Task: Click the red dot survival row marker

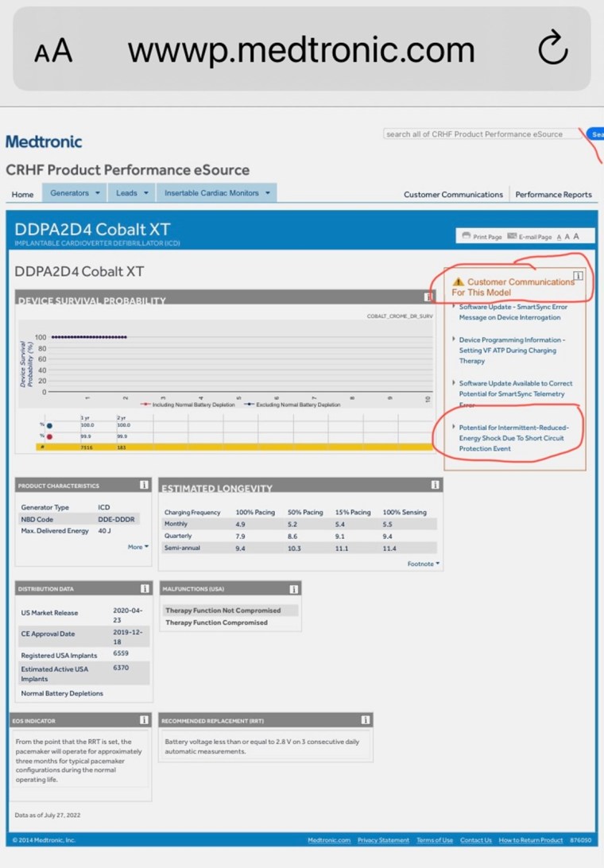Action: [x=50, y=436]
